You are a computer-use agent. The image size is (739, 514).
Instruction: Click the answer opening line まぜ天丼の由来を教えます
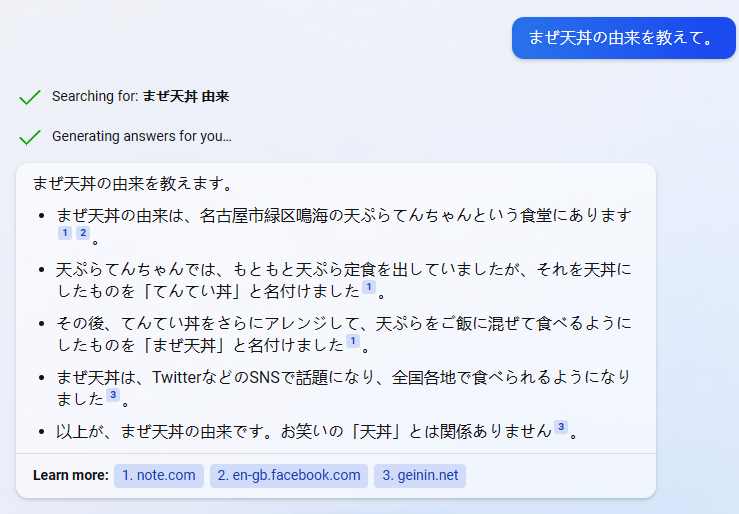click(x=133, y=184)
